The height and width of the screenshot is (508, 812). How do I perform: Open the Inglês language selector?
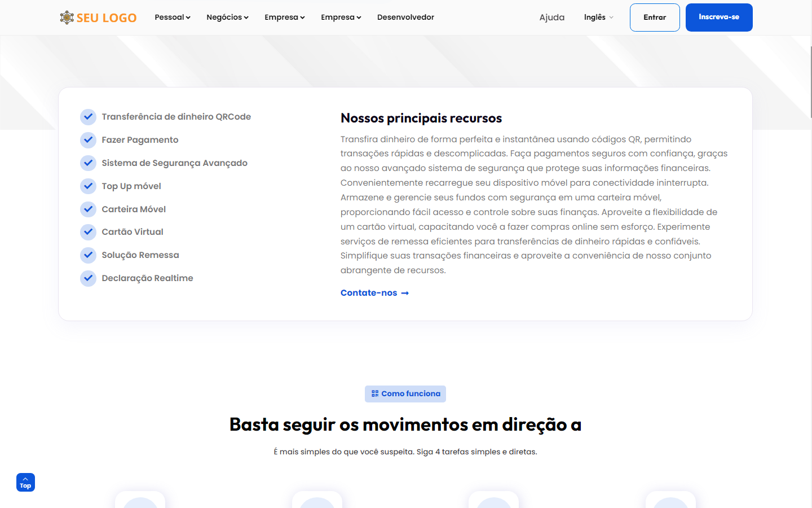(598, 17)
